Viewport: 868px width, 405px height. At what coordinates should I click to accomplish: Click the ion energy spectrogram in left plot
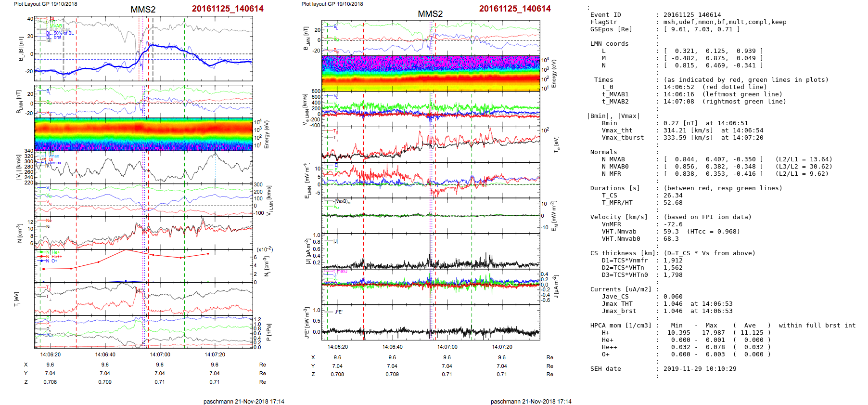(x=143, y=134)
